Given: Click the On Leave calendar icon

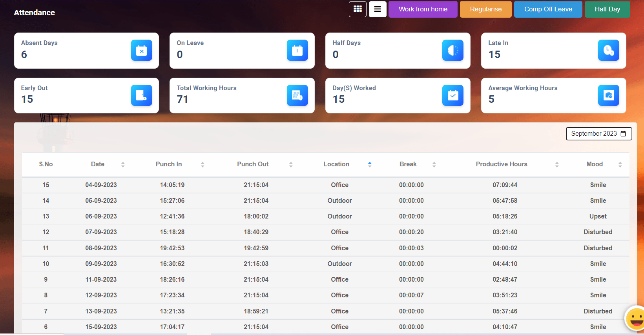Looking at the screenshot, I should 297,51.
